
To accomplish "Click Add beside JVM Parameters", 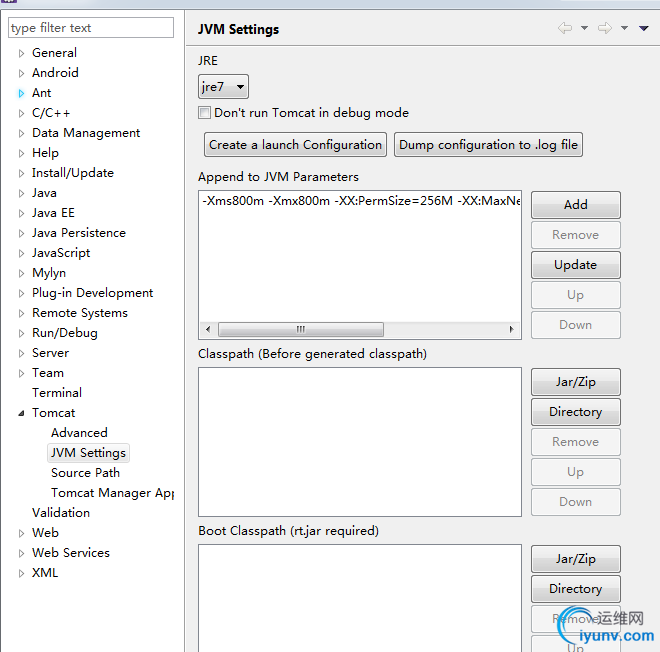I will click(575, 205).
